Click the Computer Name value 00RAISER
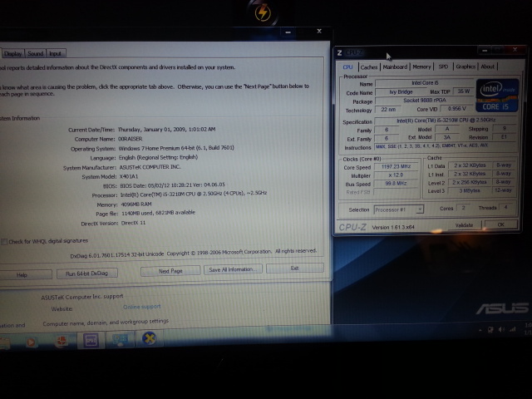532x399 pixels. (130, 139)
